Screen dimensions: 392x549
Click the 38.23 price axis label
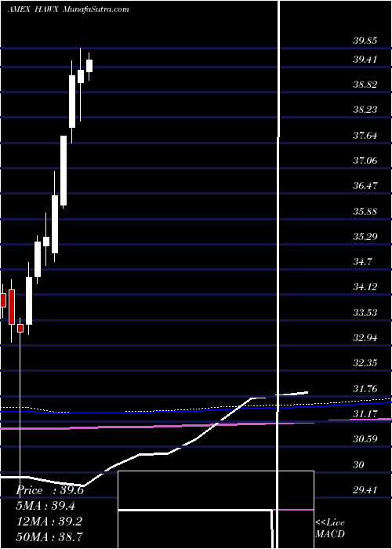pos(365,110)
